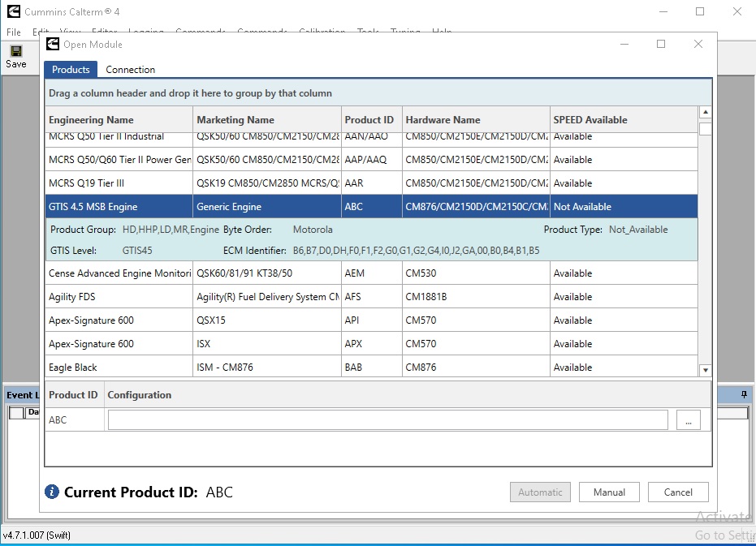Click the browse ellipsis button for Configuration
Screen dimensions: 756x546
(688, 420)
